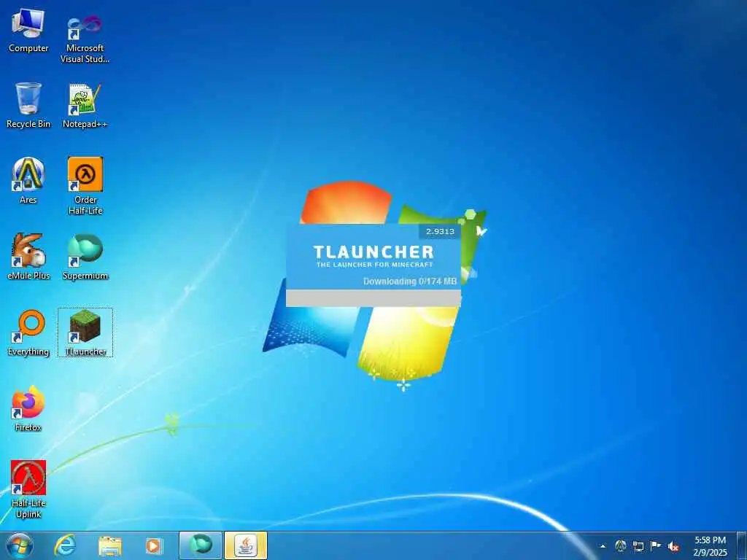
Task: Show hidden tray icons arrow
Action: [603, 546]
